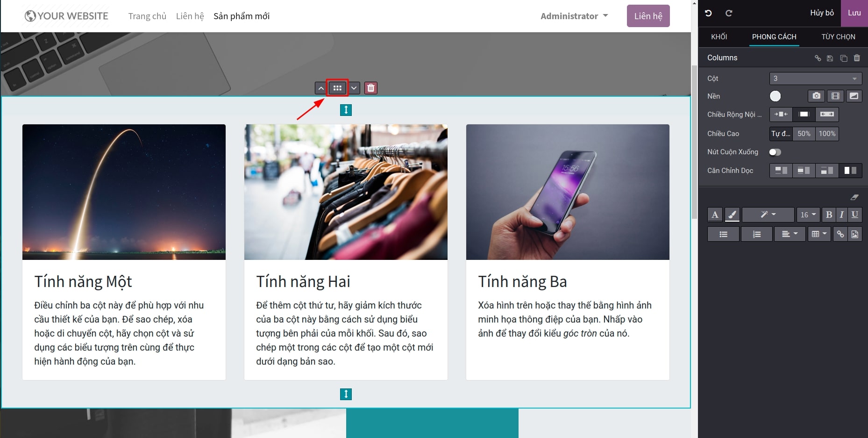Image resolution: width=868 pixels, height=438 pixels.
Task: Click the grid drag handle above the columns block
Action: click(337, 88)
